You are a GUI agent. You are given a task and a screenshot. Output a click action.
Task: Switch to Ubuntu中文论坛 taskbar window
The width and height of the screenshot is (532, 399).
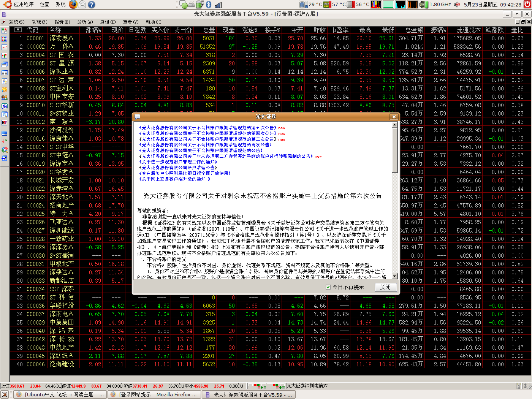(61, 395)
